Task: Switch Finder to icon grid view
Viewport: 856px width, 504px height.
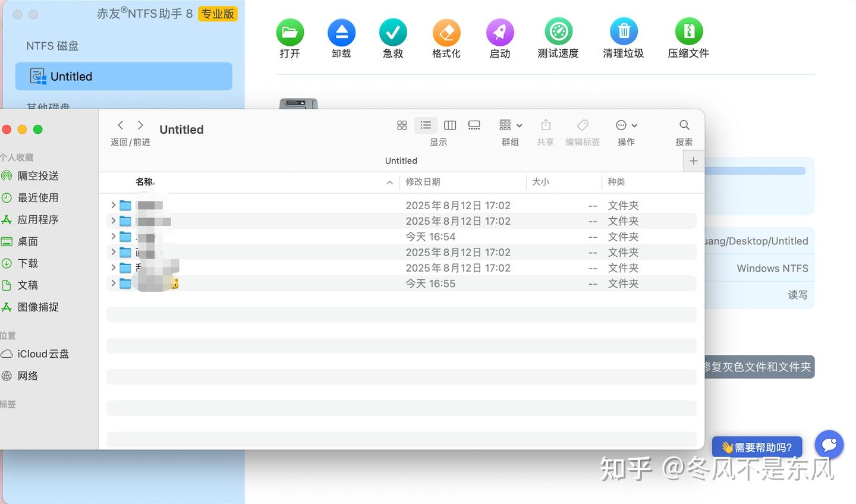Action: point(402,125)
